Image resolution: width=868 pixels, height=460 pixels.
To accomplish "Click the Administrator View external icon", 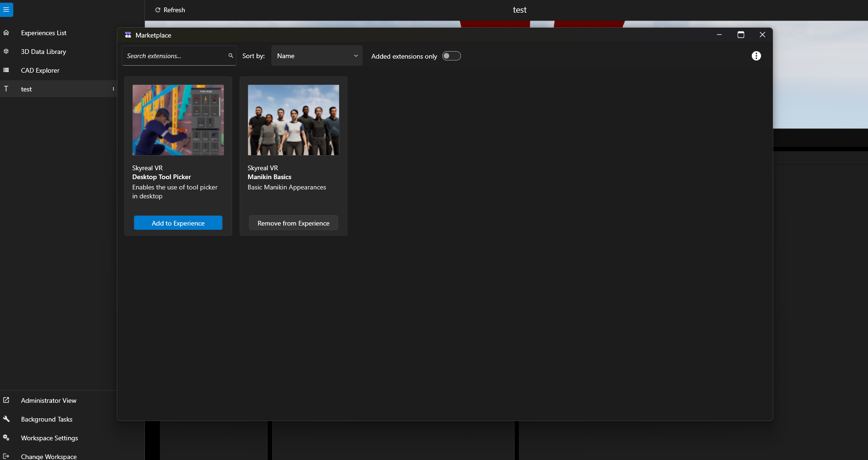I will (6, 400).
